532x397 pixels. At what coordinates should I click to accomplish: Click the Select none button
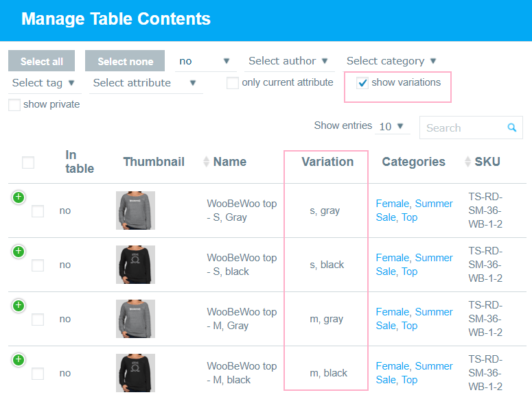coord(125,61)
